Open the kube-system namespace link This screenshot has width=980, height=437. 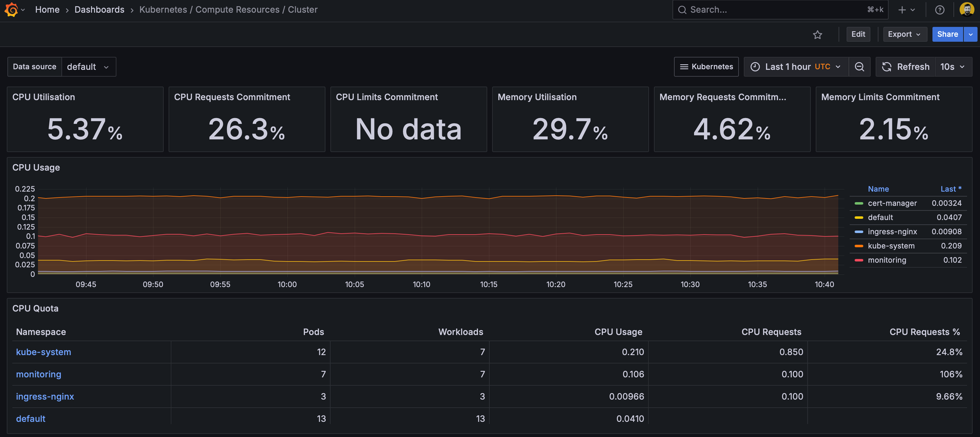point(44,352)
